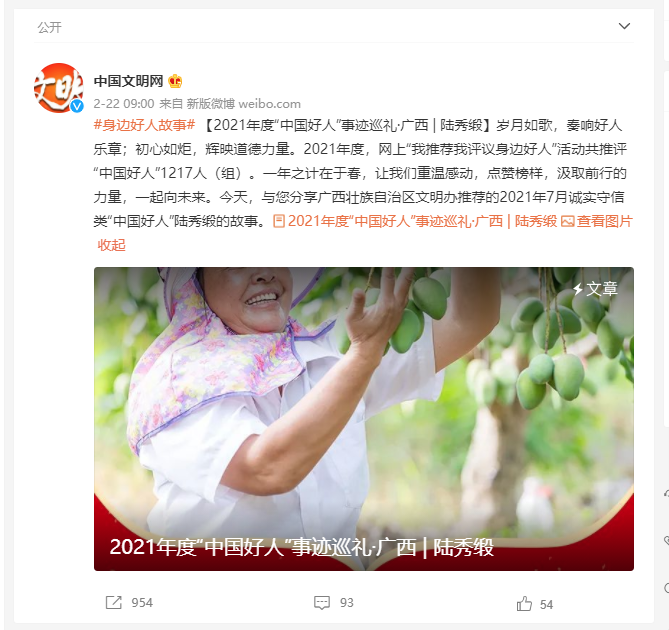Viewport: 669px width, 630px height.
Task: Open the post timestamp 2-22 09:00
Action: click(124, 104)
